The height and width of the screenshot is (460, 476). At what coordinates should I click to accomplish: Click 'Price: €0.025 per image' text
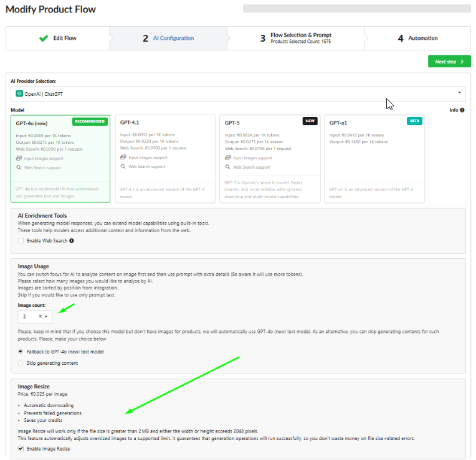pos(42,394)
